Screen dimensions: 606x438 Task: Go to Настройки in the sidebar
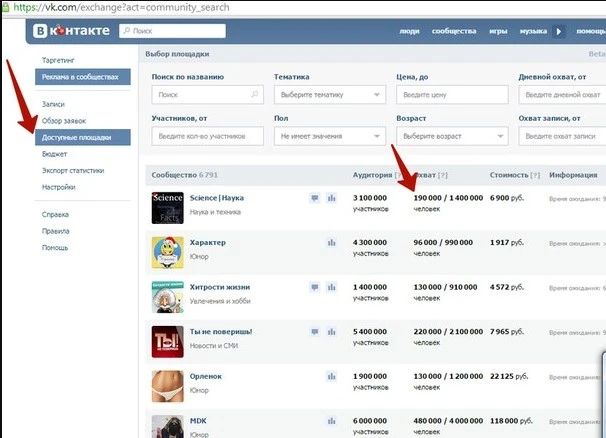tap(58, 187)
